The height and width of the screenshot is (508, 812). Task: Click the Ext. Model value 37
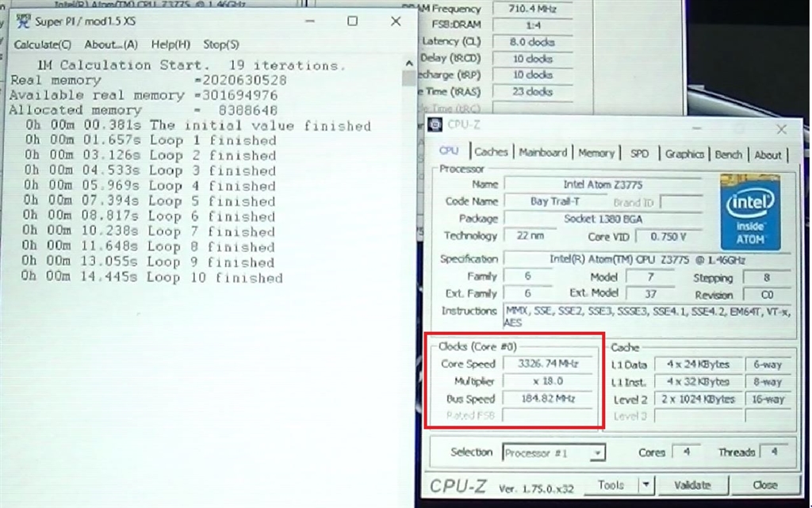(650, 294)
